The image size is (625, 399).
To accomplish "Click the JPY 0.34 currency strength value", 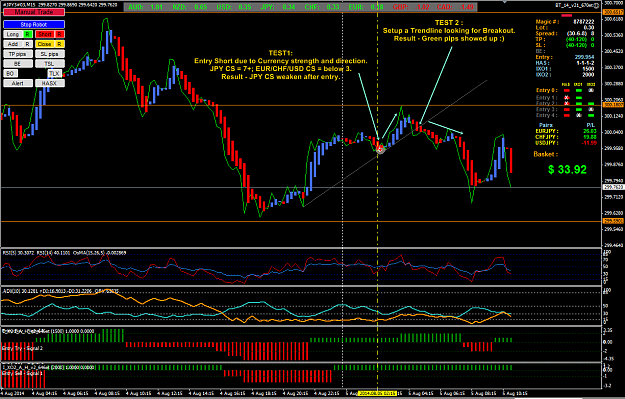I will pyautogui.click(x=278, y=7).
